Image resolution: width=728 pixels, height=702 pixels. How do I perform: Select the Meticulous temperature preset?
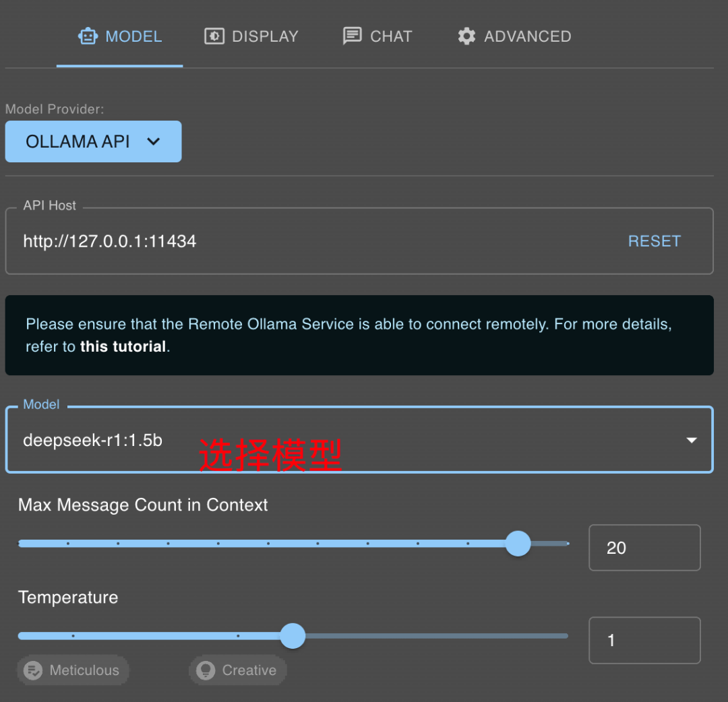[73, 670]
